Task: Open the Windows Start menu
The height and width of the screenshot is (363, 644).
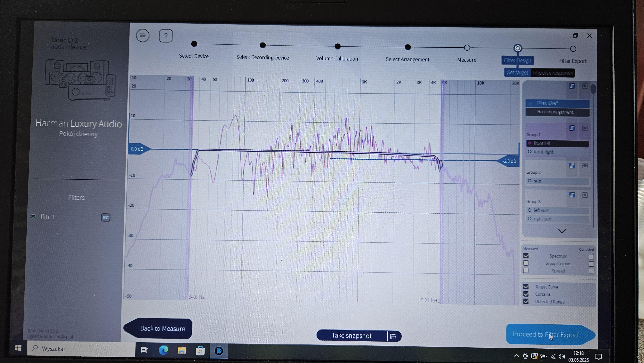Action: point(18,348)
